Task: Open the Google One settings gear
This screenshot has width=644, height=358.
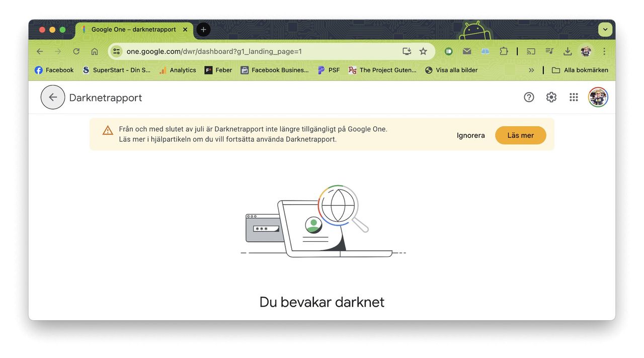Action: point(551,97)
